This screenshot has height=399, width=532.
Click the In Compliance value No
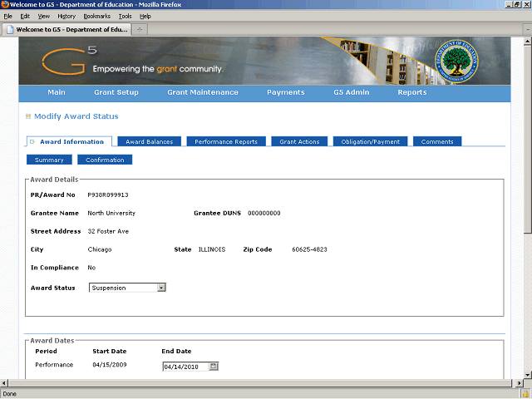coord(91,268)
